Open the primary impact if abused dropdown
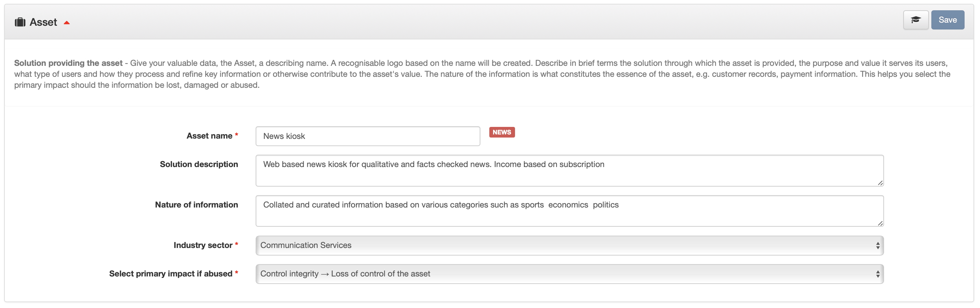 click(x=569, y=274)
